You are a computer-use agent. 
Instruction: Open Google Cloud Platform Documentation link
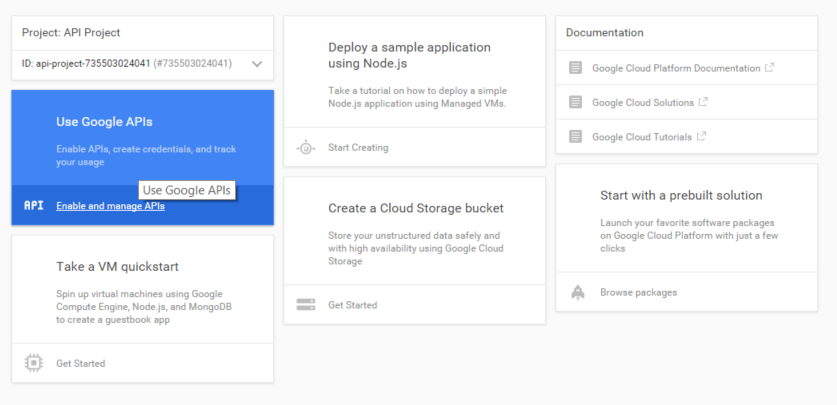coord(676,68)
